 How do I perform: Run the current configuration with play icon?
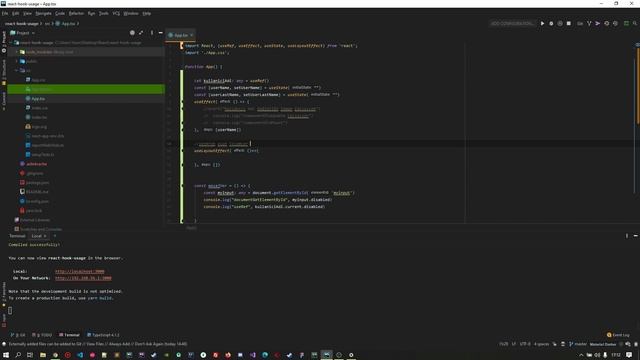point(542,24)
